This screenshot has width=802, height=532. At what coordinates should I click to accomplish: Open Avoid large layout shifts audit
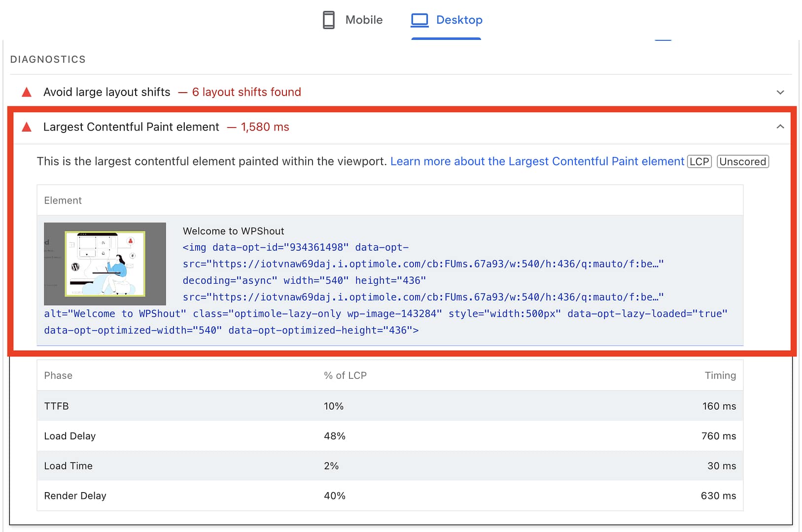pyautogui.click(x=106, y=92)
